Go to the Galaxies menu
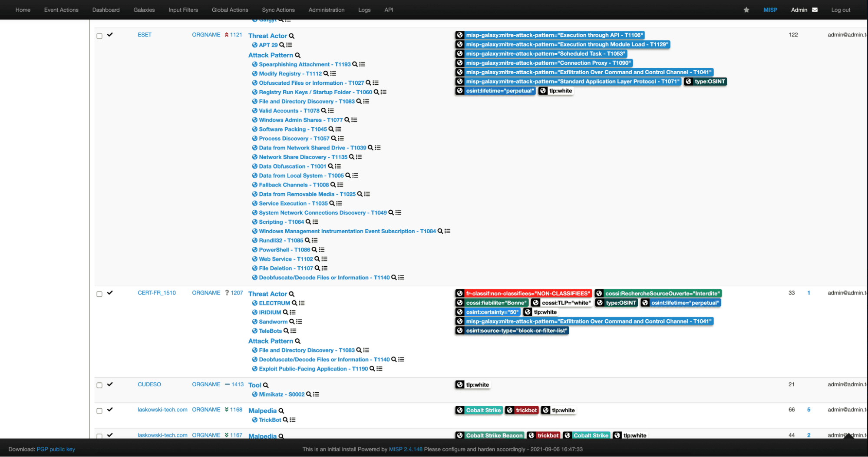Screen dimensions: 868x457 click(144, 10)
